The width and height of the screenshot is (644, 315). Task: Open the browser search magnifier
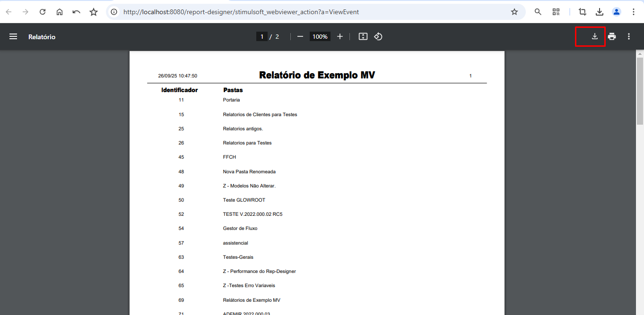(x=538, y=12)
